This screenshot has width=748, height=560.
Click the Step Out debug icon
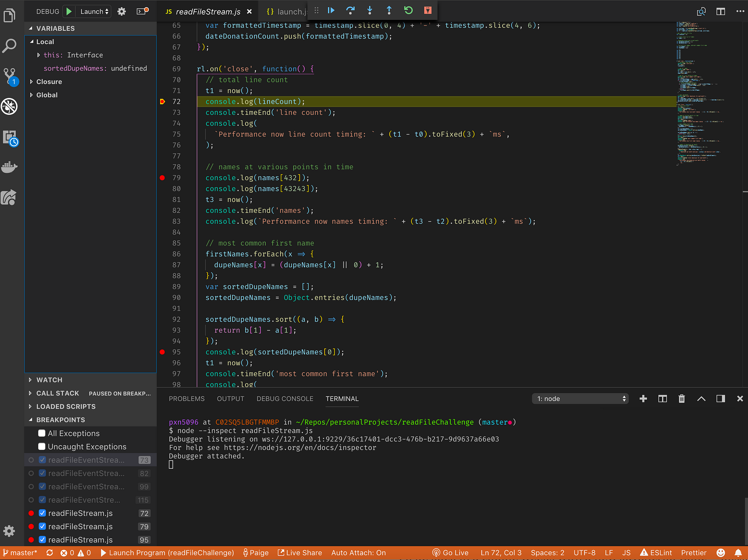click(x=389, y=10)
